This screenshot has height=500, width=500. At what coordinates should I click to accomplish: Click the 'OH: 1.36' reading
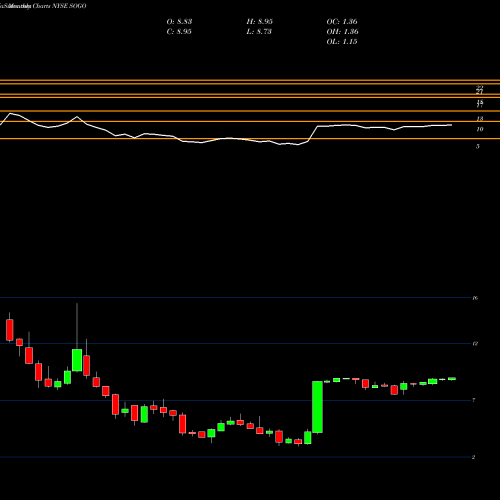pyautogui.click(x=342, y=32)
